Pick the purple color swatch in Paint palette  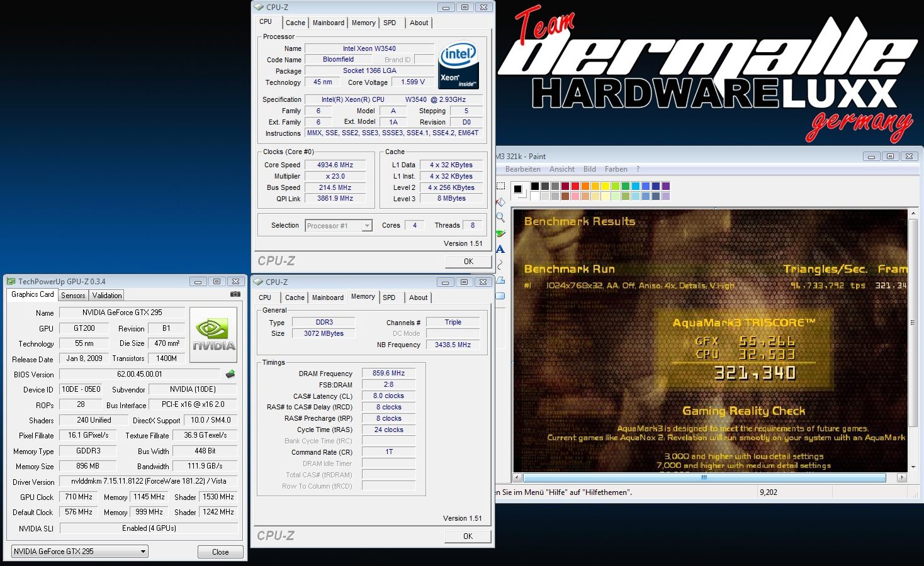pos(666,186)
